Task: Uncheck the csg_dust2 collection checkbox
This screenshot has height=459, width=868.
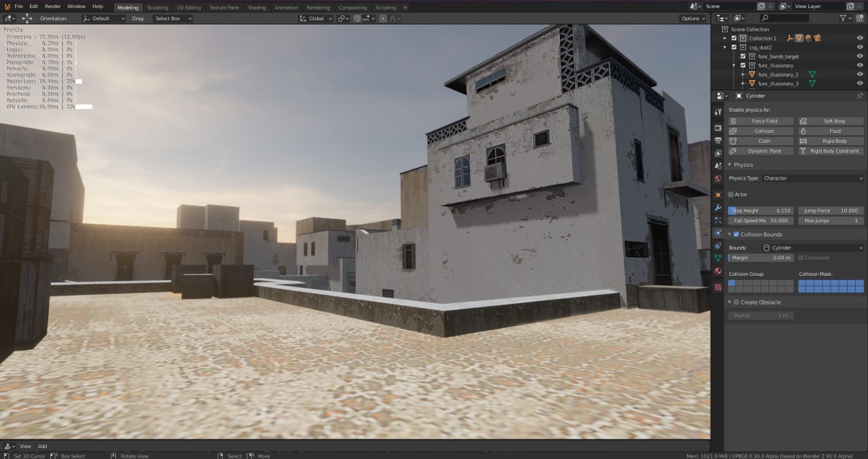Action: coord(734,47)
